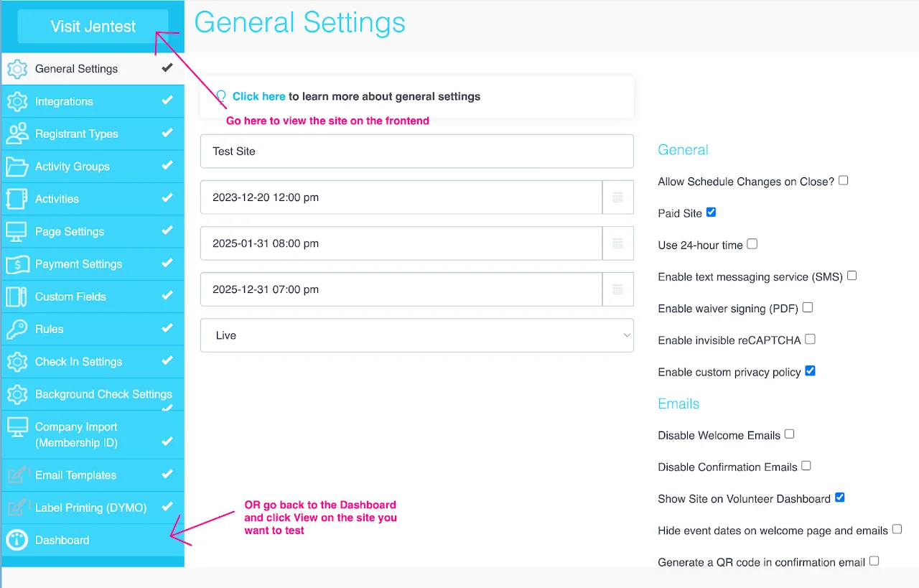Open the Live status dropdown
This screenshot has height=588, width=919.
(416, 335)
